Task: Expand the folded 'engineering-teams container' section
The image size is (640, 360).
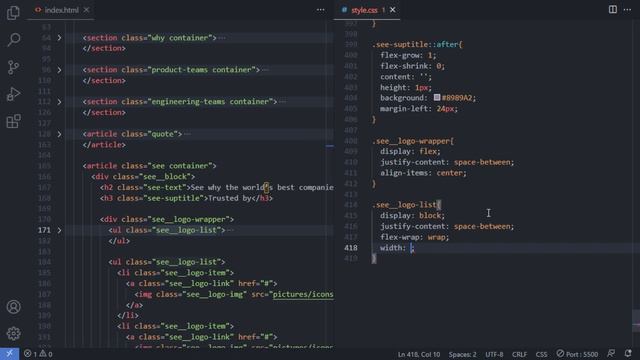Action: pyautogui.click(x=59, y=102)
